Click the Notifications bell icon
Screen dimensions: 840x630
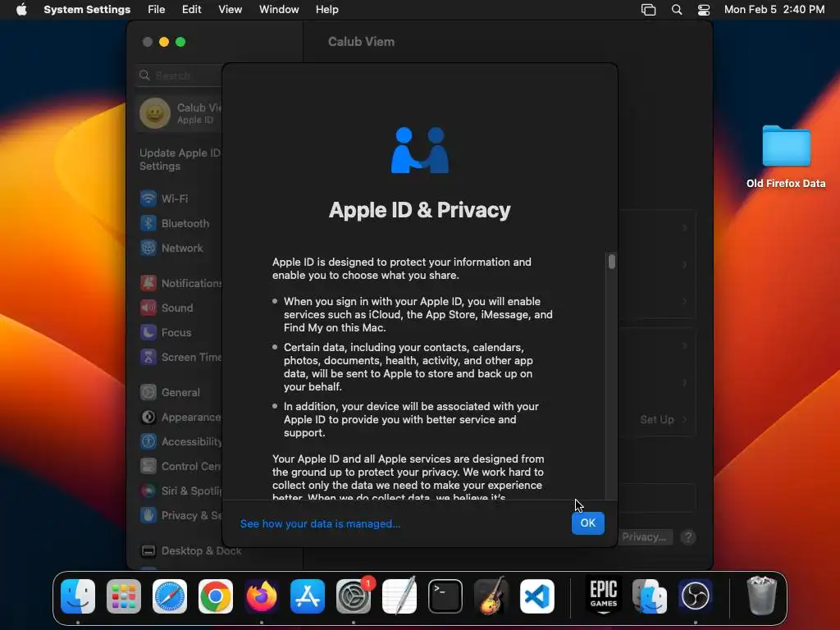148,283
